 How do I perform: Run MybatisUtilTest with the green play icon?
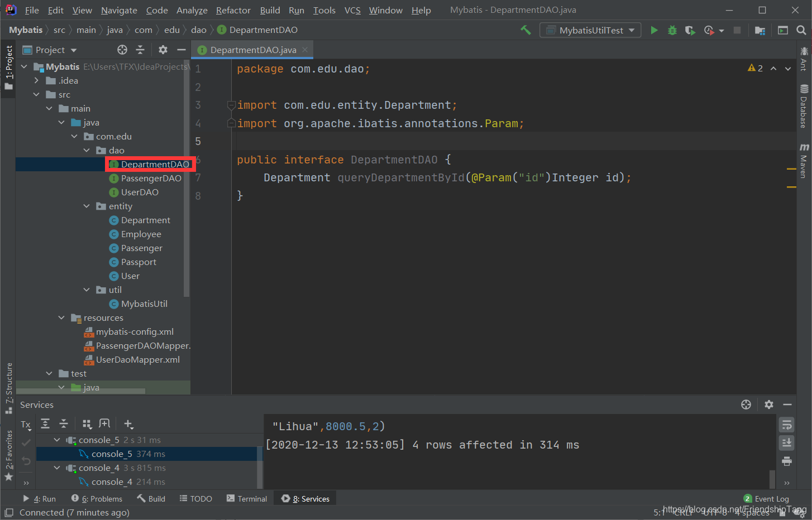(654, 30)
